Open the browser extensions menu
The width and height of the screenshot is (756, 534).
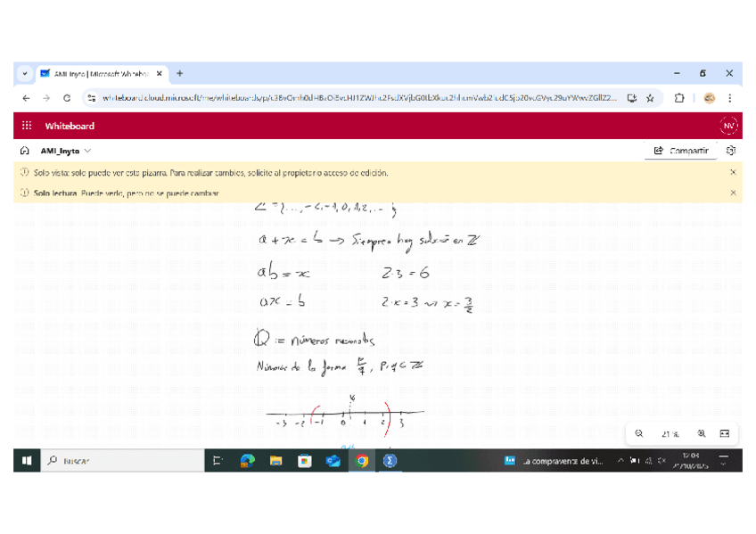[679, 98]
